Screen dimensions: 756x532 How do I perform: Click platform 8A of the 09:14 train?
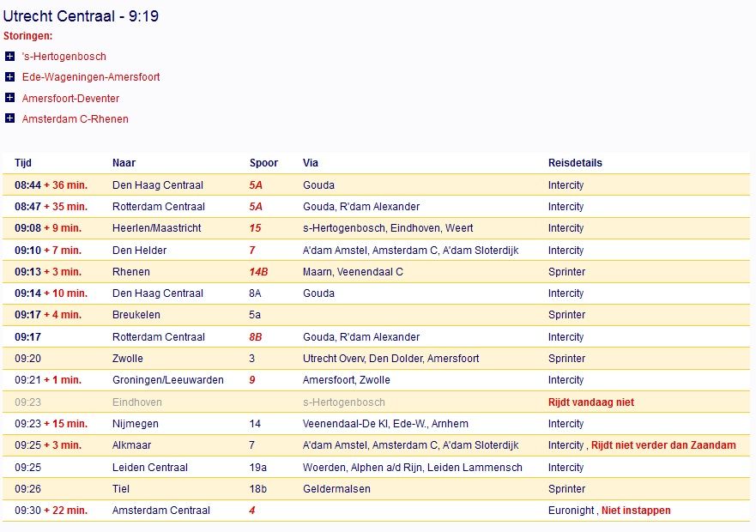255,293
